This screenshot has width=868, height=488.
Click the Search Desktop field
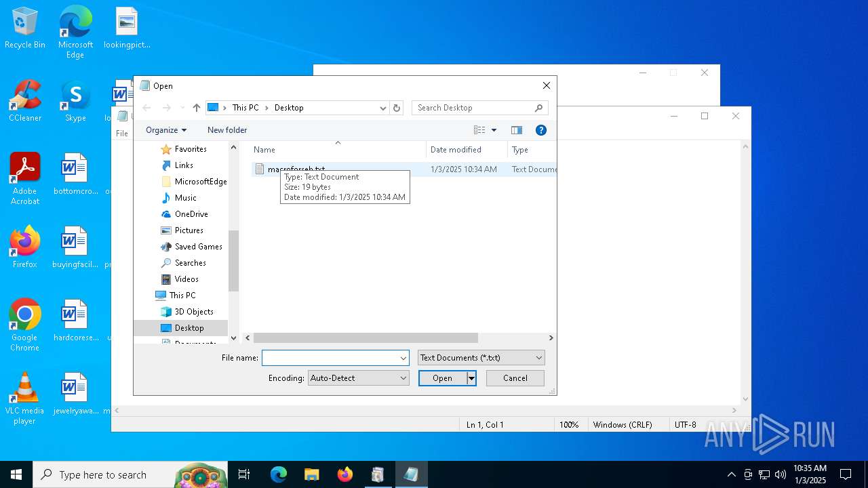pyautogui.click(x=473, y=108)
